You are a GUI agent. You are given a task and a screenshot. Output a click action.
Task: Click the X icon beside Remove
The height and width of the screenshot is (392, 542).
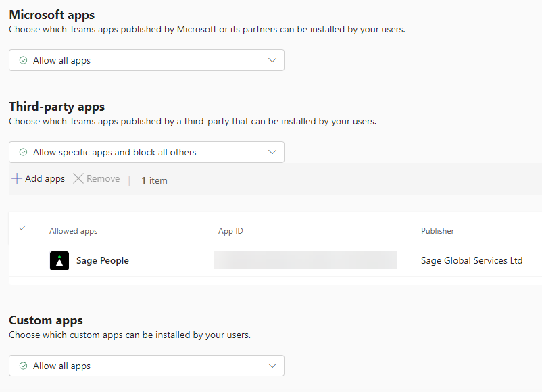[78, 179]
